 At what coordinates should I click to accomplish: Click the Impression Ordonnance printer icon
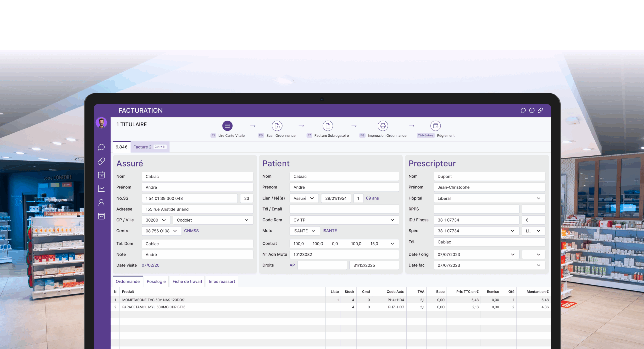pos(383,126)
